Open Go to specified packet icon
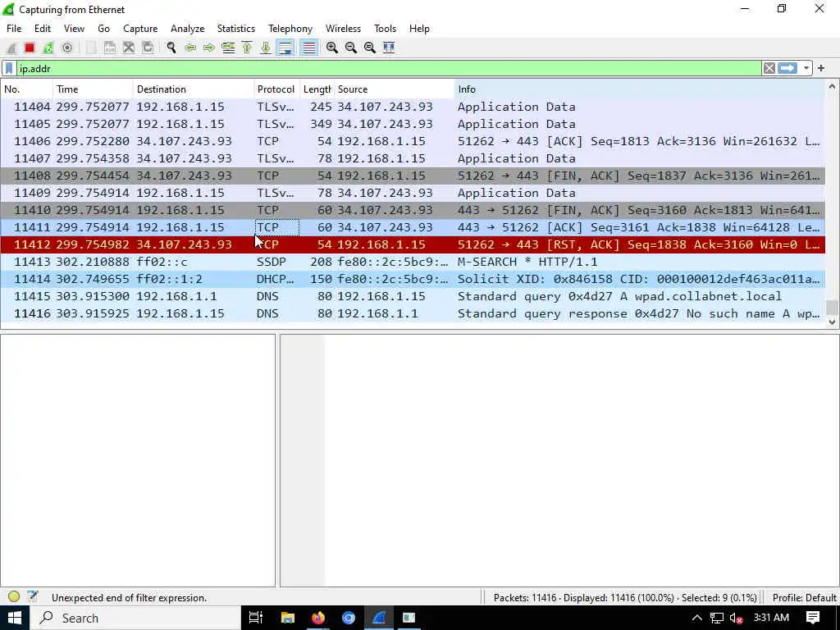840x630 pixels. (x=228, y=48)
